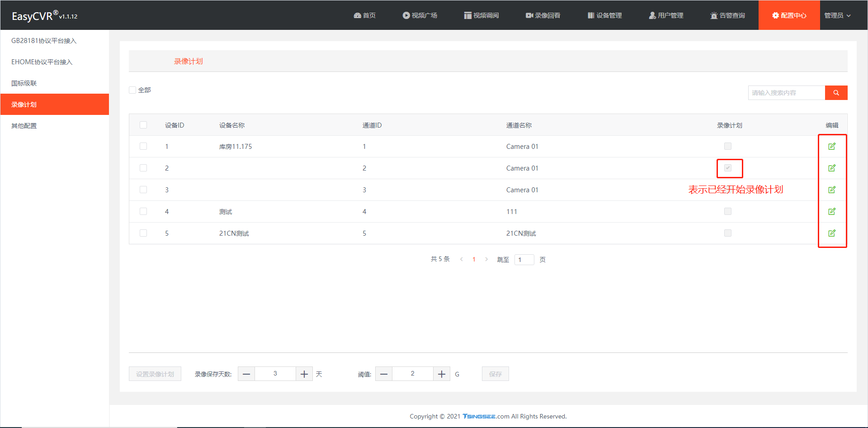Focus the search content input field
The width and height of the screenshot is (868, 428).
[x=787, y=93]
